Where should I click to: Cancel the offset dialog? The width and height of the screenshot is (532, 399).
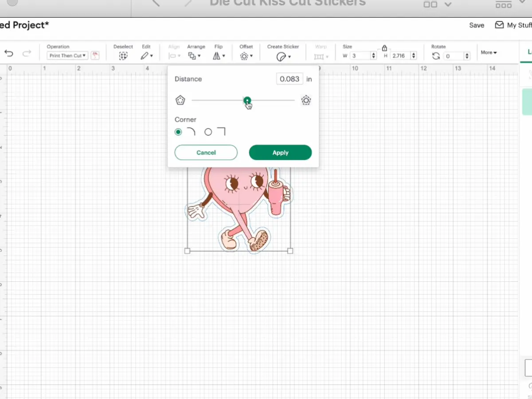coord(206,152)
